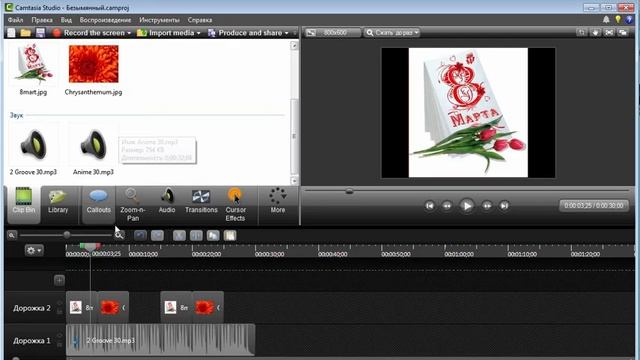Select the 8mart.jpg thumbnail in Clip Bin

(33, 64)
